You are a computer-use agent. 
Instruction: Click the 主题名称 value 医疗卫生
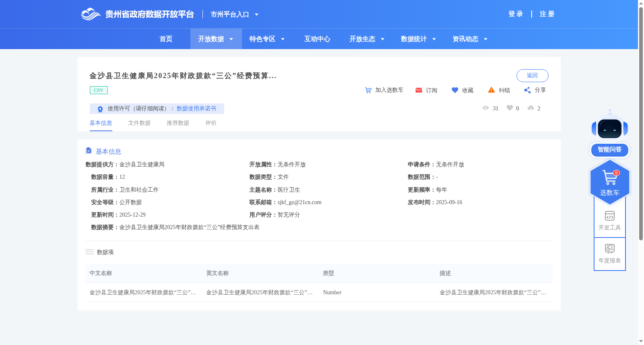tap(289, 190)
